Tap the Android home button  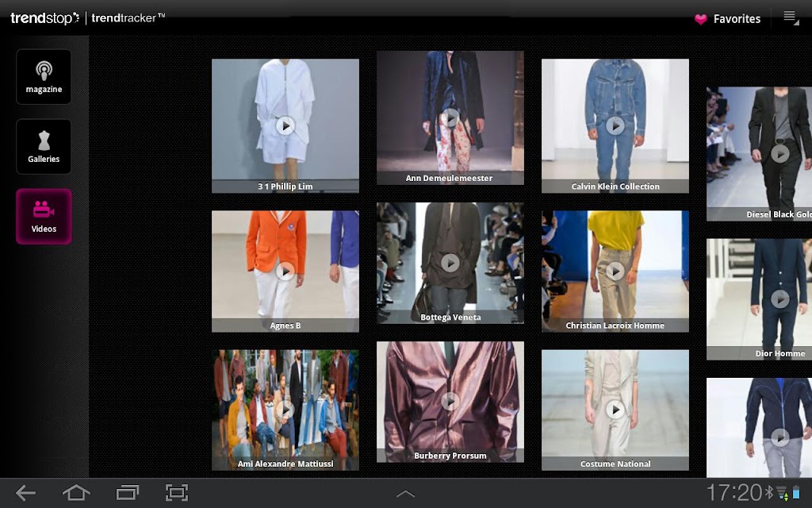tap(76, 492)
